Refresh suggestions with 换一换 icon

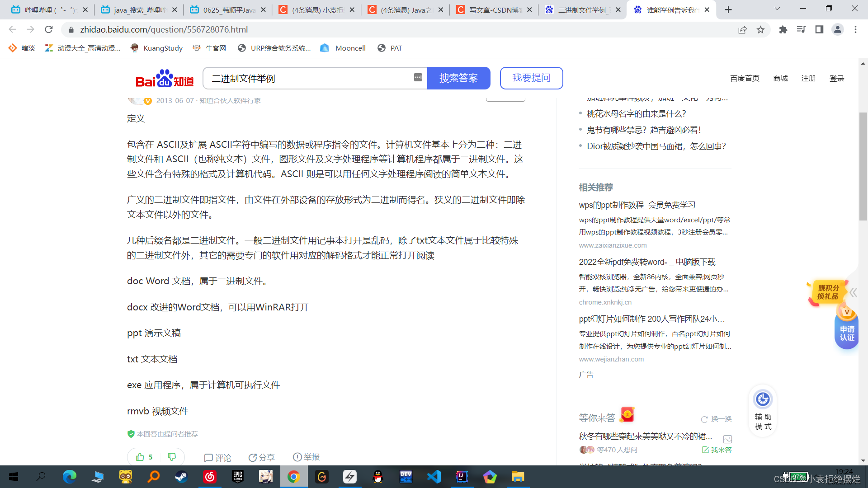(704, 419)
